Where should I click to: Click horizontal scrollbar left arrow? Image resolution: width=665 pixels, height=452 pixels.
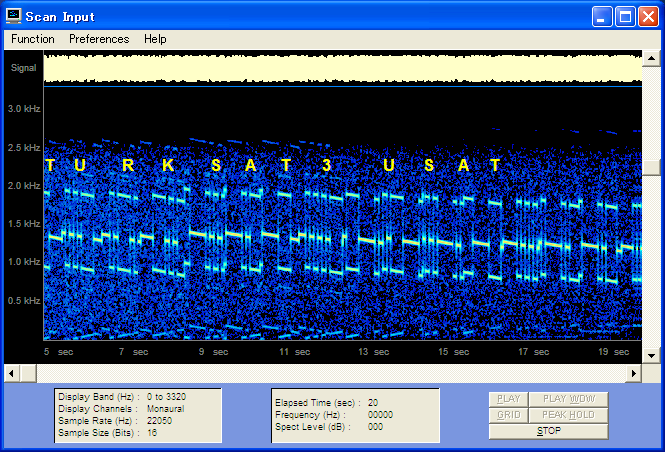[12, 374]
